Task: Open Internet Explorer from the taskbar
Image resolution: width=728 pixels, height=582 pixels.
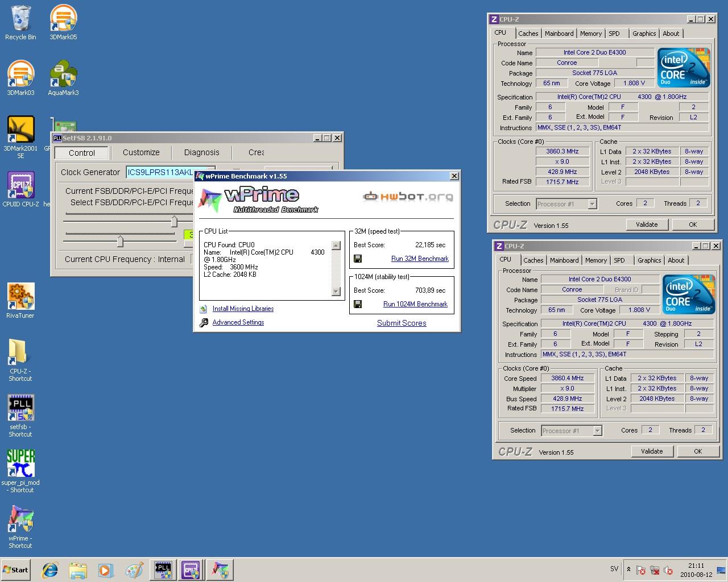Action: coord(50,569)
